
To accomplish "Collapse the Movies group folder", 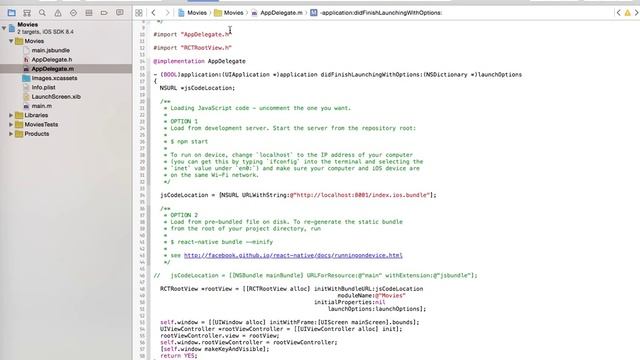I will coord(11,41).
